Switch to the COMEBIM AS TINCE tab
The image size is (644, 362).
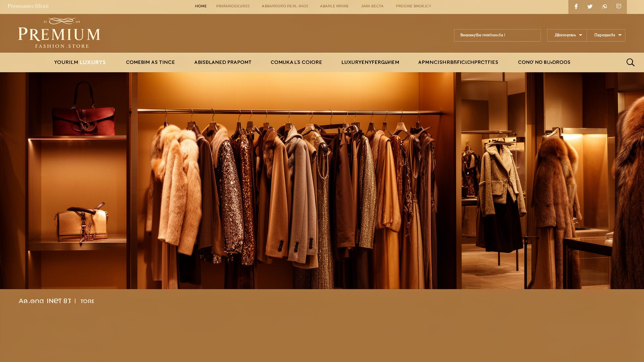[x=150, y=62]
